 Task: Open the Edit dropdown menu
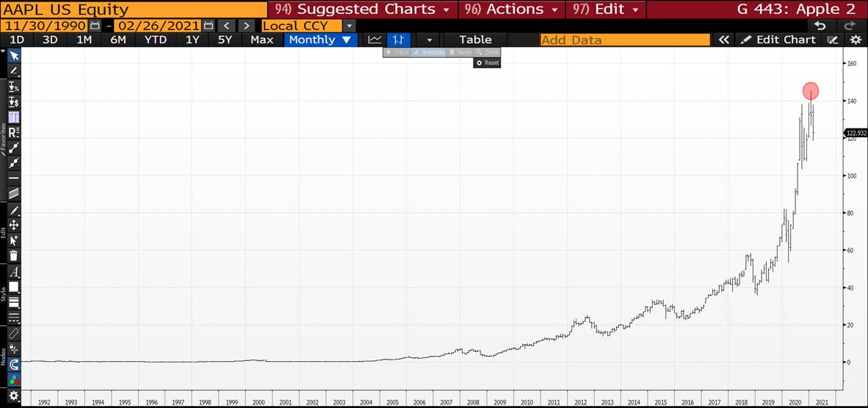point(606,10)
